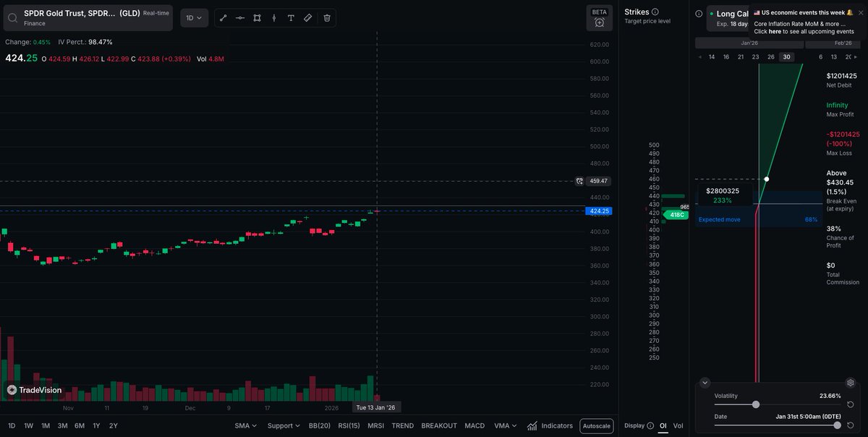Switch strikes display to OI
Screen dimensions: 868x437
(x=663, y=426)
